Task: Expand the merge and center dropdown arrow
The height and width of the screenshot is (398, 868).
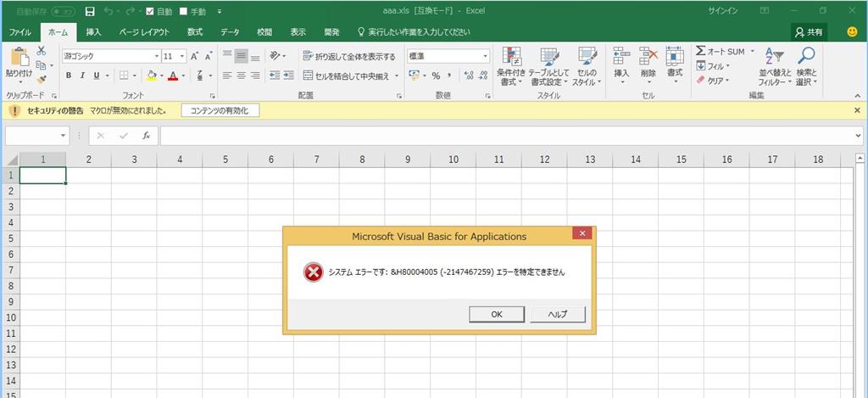Action: click(397, 76)
